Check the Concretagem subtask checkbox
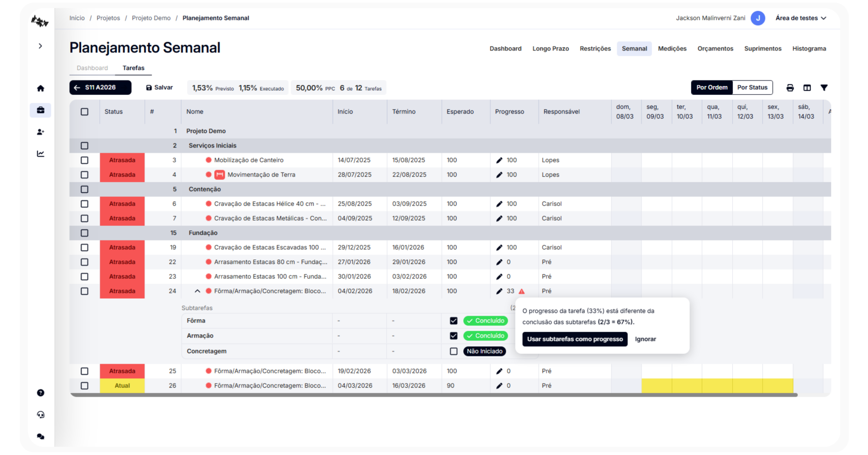Image resolution: width=868 pixels, height=455 pixels. (453, 351)
